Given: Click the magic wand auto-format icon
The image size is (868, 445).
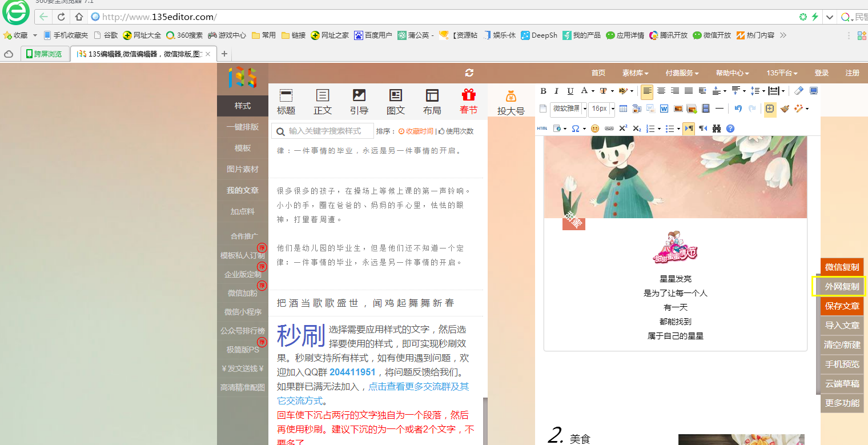Looking at the screenshot, I should click(x=798, y=109).
